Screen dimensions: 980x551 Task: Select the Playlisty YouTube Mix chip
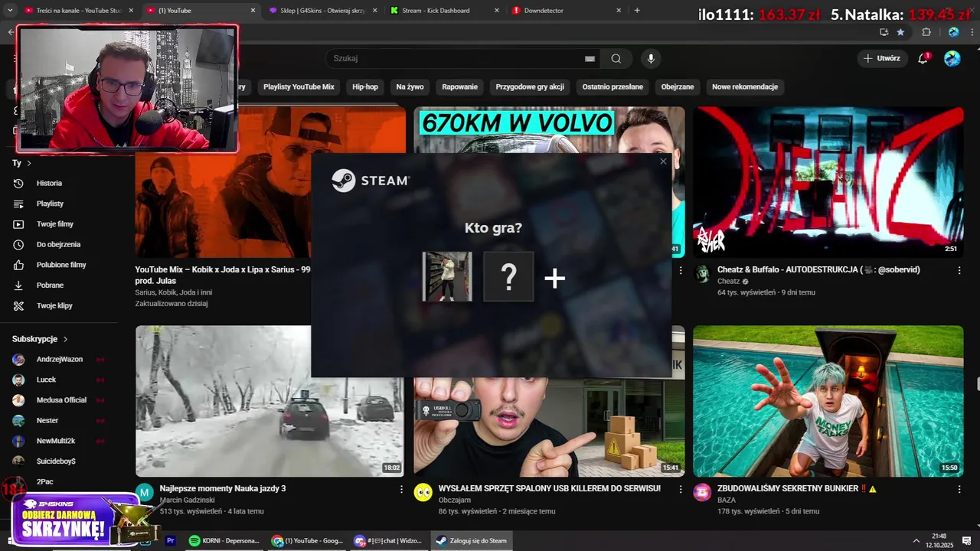[x=299, y=86]
